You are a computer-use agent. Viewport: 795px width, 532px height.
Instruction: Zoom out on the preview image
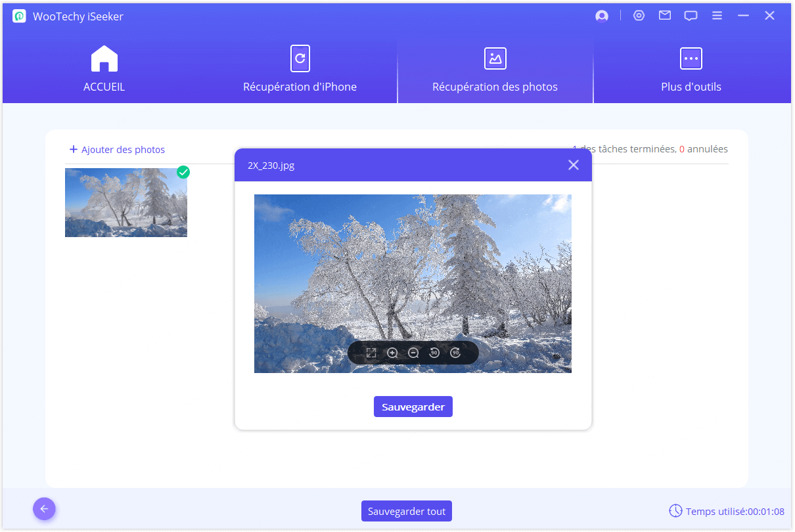[413, 353]
